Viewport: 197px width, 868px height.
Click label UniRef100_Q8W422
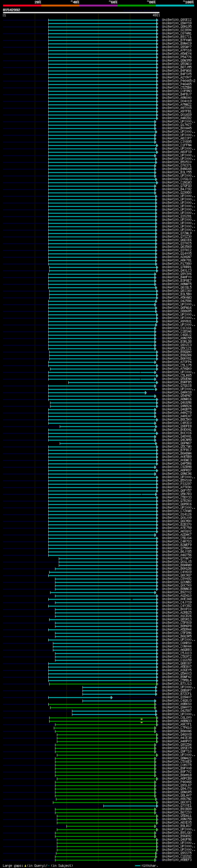pos(176,758)
